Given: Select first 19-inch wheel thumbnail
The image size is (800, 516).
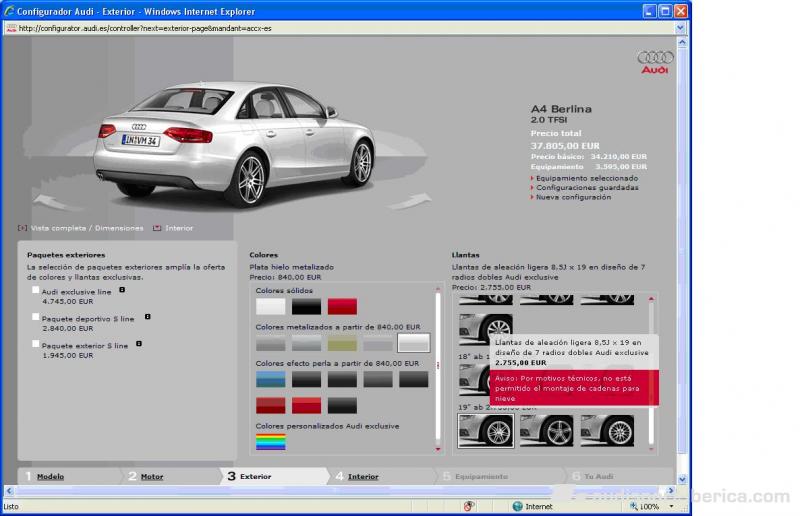Looking at the screenshot, I should click(486, 431).
